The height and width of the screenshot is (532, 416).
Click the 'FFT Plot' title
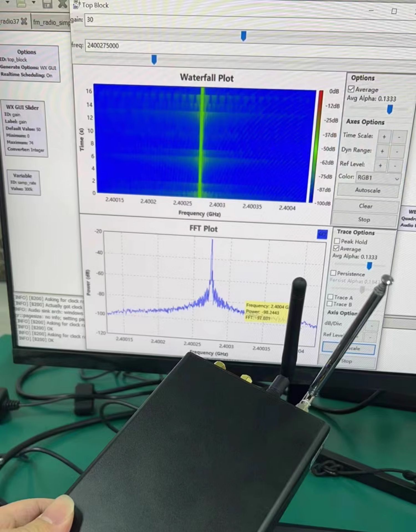point(203,229)
